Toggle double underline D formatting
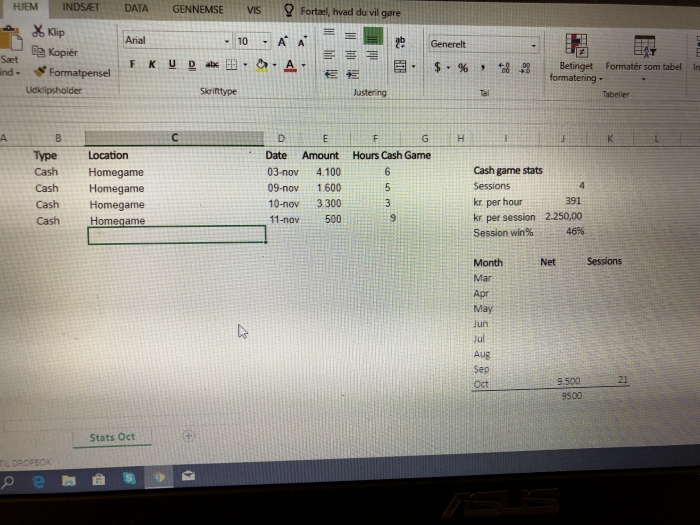The width and height of the screenshot is (700, 525). [192, 65]
